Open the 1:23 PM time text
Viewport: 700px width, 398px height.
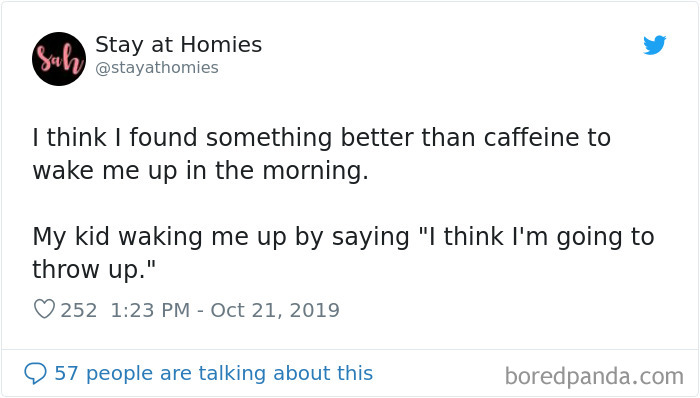pyautogui.click(x=150, y=310)
